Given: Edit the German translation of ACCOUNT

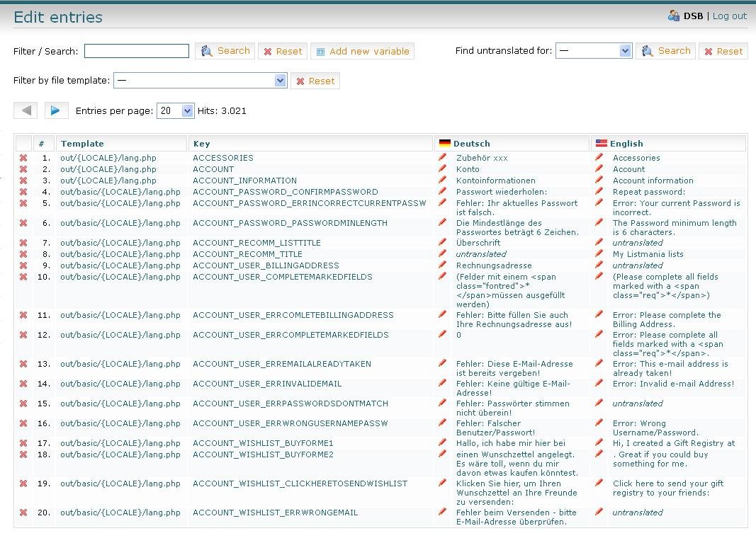Looking at the screenshot, I should (444, 169).
